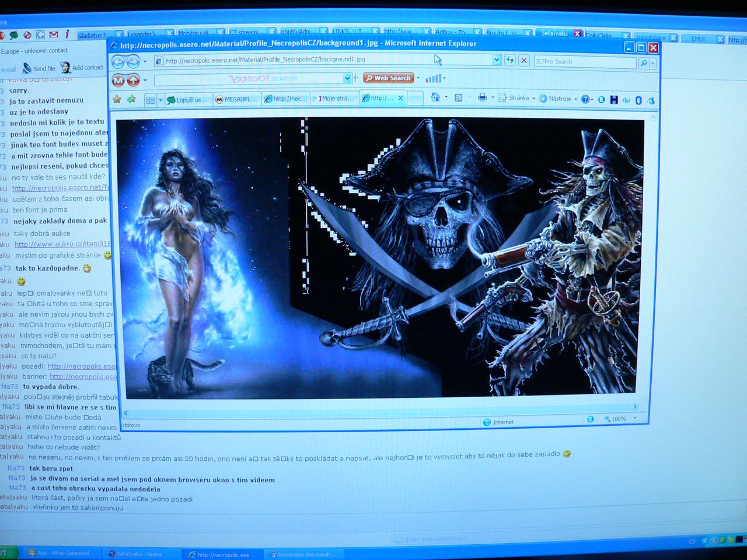Click the Help question mark icon
Viewport: 747px width, 560px height.
point(585,99)
